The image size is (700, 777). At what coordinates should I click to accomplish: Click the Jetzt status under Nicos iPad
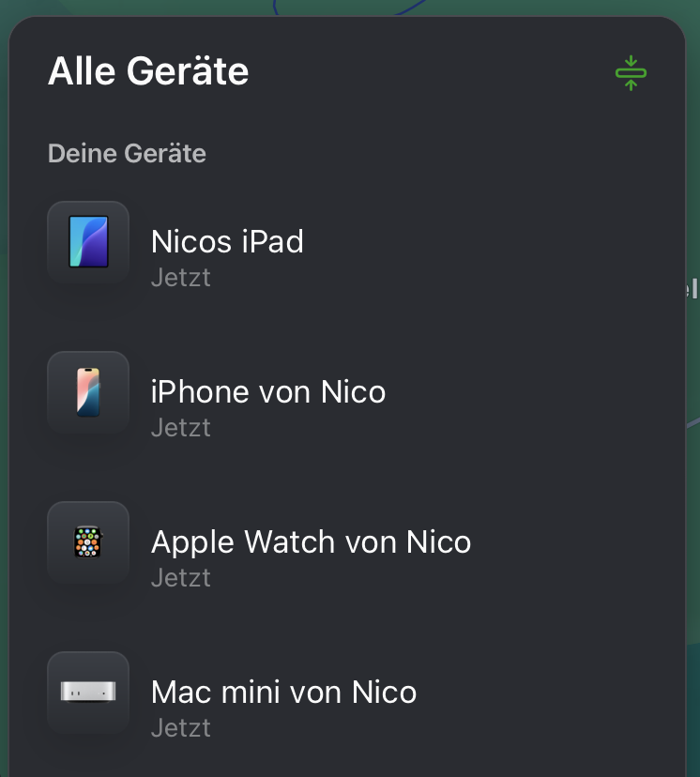180,278
